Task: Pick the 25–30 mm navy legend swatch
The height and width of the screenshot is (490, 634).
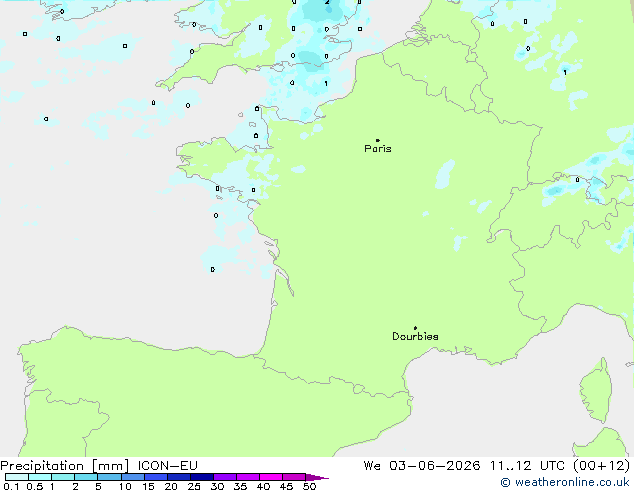Action: tap(201, 477)
